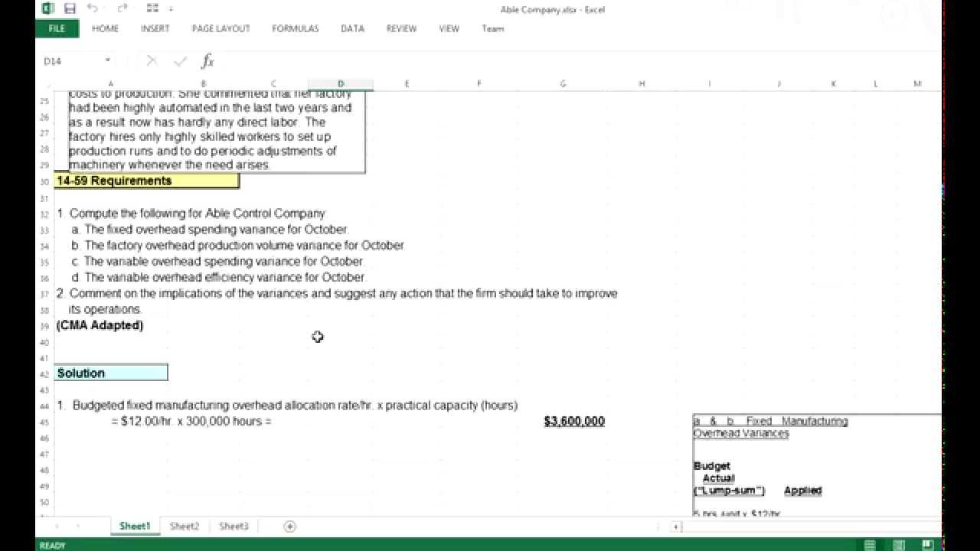Viewport: 980px width, 551px height.
Task: Click the Cancel X in the formula bar
Action: 152,61
